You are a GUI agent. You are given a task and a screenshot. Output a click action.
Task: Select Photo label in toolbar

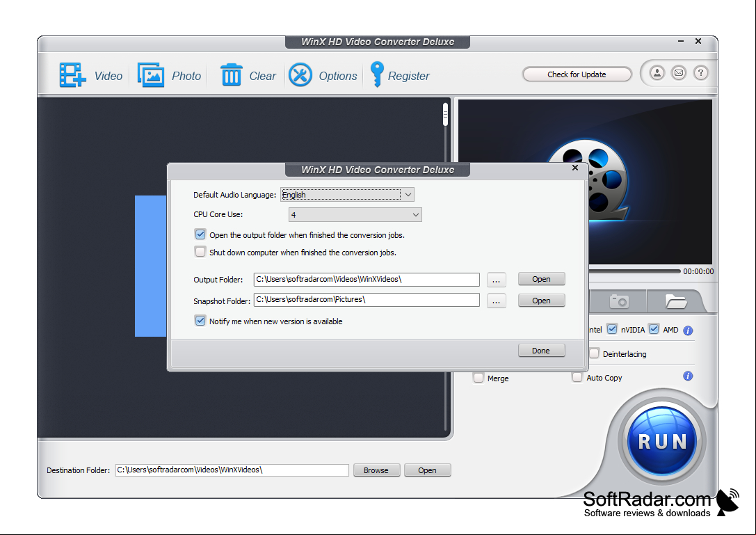pos(186,76)
